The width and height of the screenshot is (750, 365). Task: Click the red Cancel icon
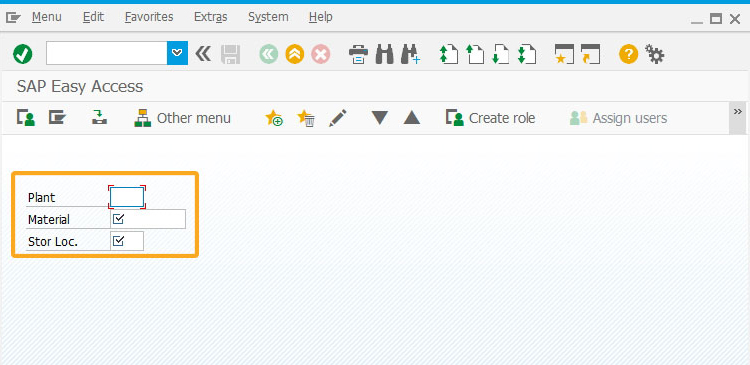[320, 54]
